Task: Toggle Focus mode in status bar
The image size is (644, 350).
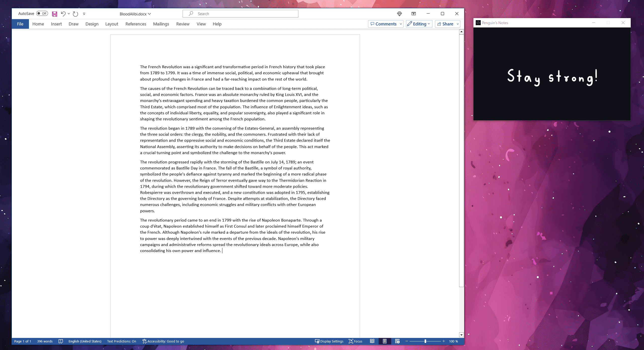Action: pyautogui.click(x=355, y=341)
